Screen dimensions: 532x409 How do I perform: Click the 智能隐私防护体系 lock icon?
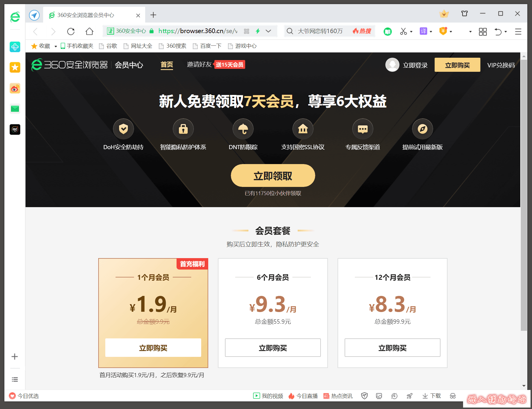[183, 129]
